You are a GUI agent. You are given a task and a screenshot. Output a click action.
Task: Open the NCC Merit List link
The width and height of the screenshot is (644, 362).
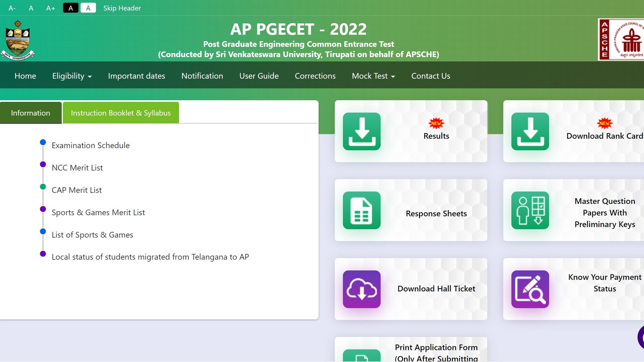tap(77, 168)
